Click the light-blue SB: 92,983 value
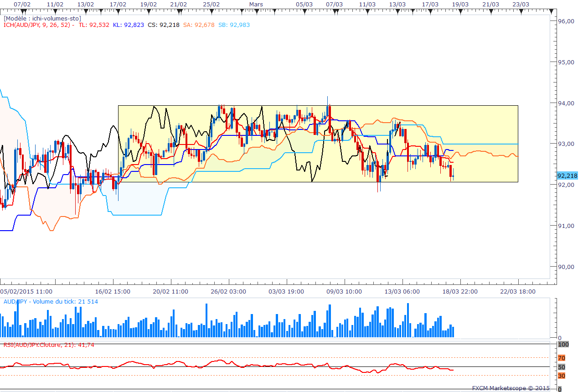This screenshot has width=583, height=392. [234, 25]
